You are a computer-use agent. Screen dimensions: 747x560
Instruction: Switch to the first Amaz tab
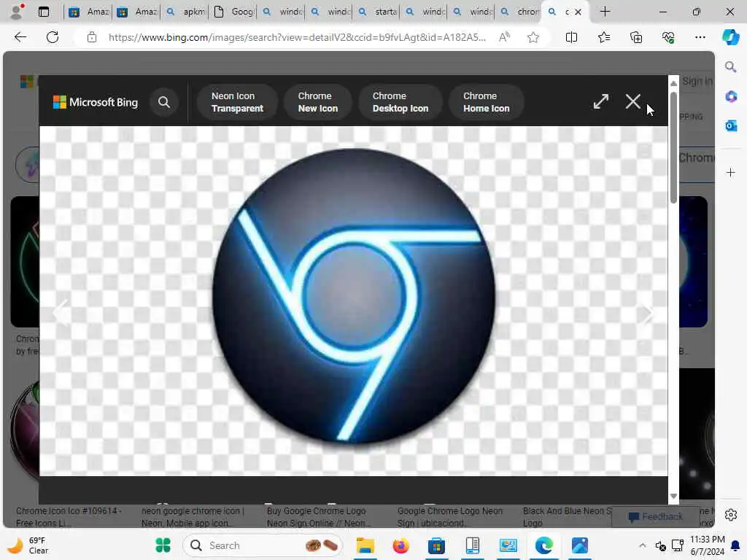pos(88,12)
